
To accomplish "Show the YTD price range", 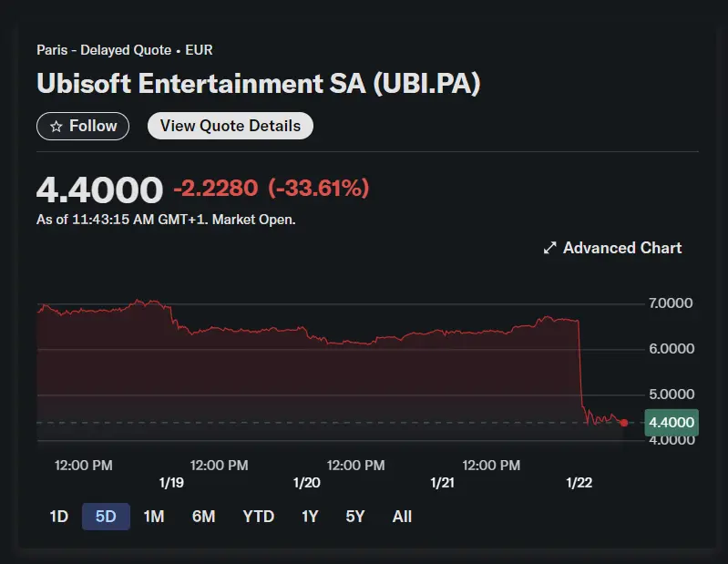I will click(258, 517).
